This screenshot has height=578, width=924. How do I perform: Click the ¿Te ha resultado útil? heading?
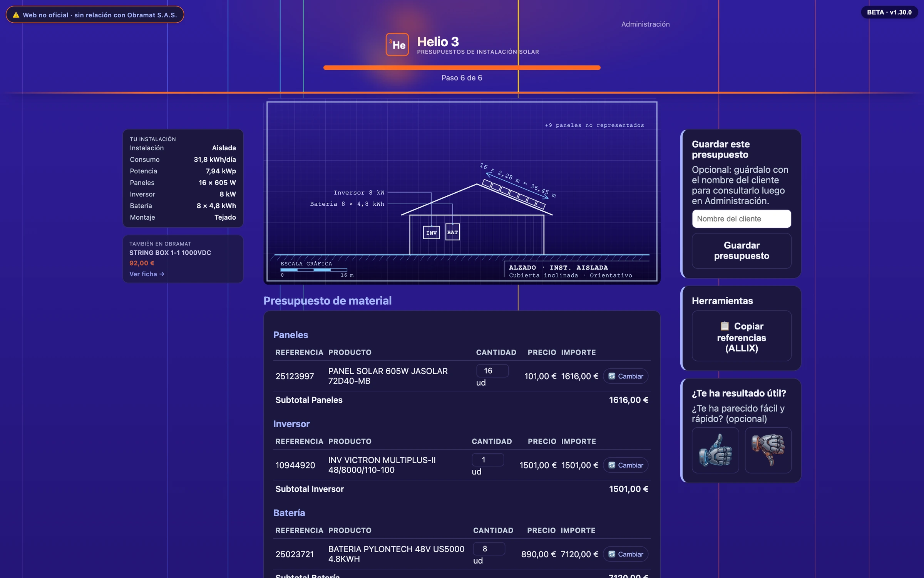[x=739, y=393]
